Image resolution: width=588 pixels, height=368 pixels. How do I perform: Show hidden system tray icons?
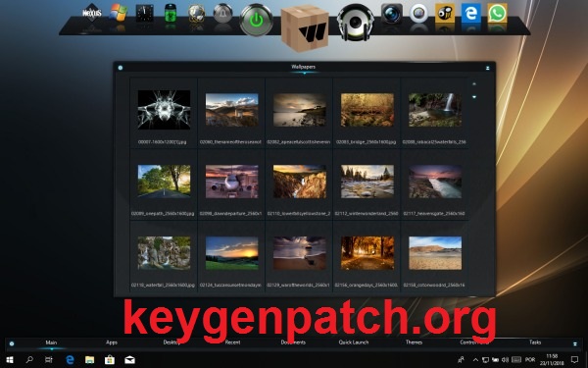(475, 360)
